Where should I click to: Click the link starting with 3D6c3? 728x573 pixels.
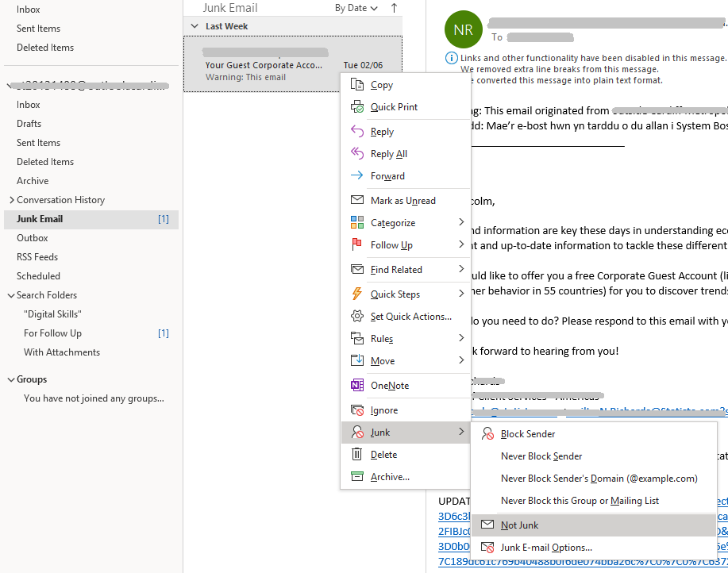pos(453,517)
